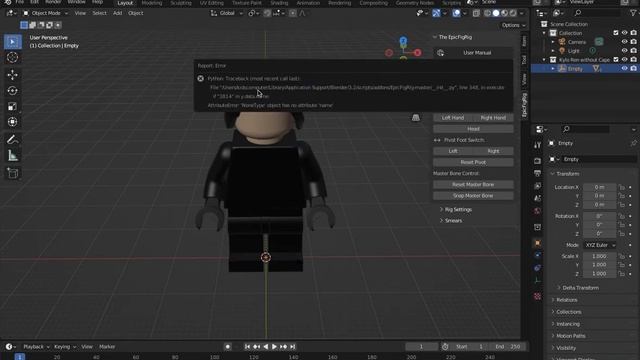Toggle auto keying record button
Image resolution: width=640 pixels, height=360 pixels.
(228, 347)
